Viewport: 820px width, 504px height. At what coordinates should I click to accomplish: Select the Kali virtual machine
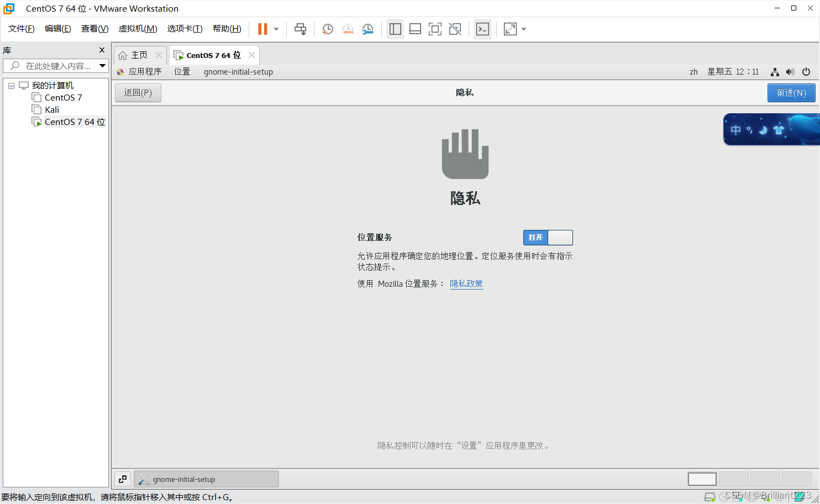pos(52,110)
